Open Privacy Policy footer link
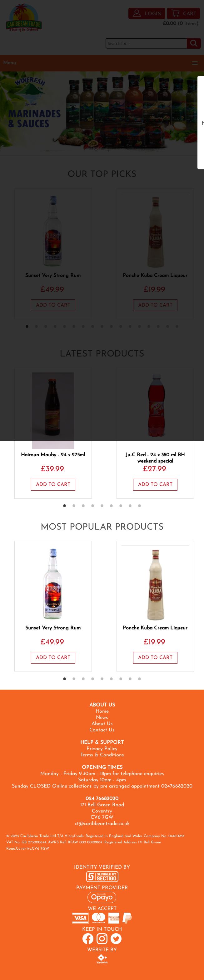Screen dimensions: 204x980 (102, 748)
